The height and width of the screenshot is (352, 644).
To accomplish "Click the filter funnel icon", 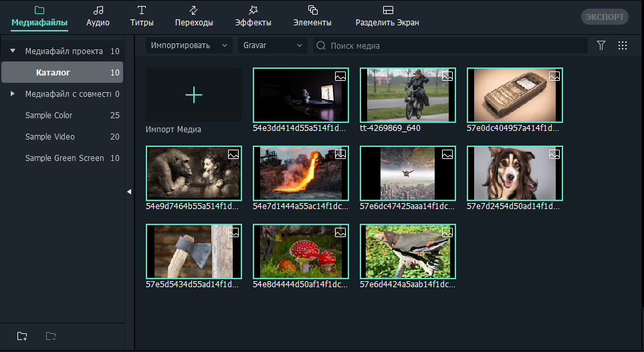I will [x=601, y=45].
